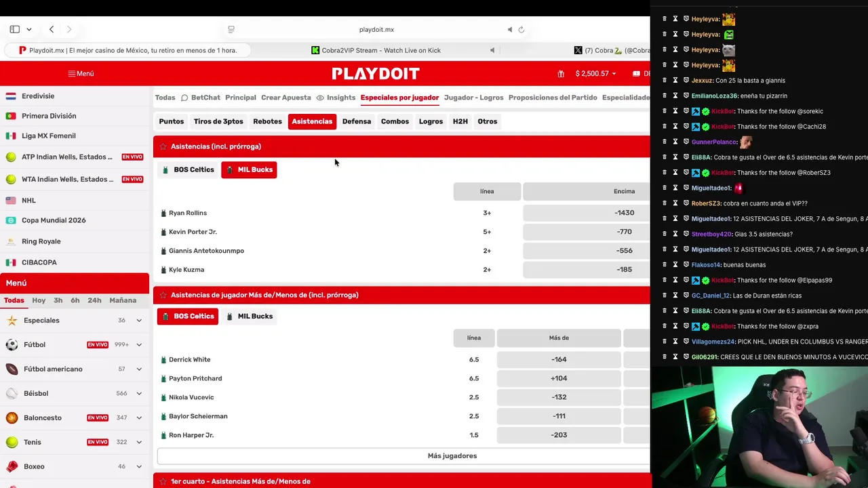Select Payton Pritchard Más de +104 odds
This screenshot has height=488, width=868.
click(559, 378)
